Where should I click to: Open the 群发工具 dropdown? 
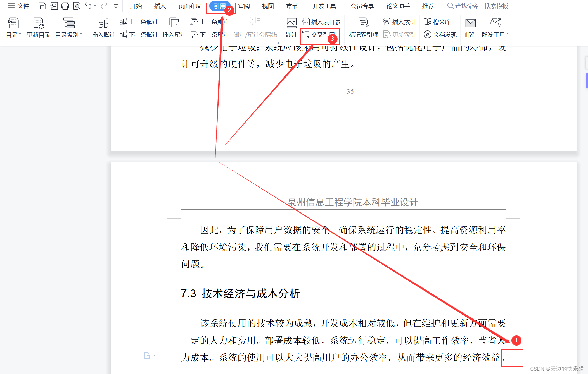pyautogui.click(x=508, y=34)
